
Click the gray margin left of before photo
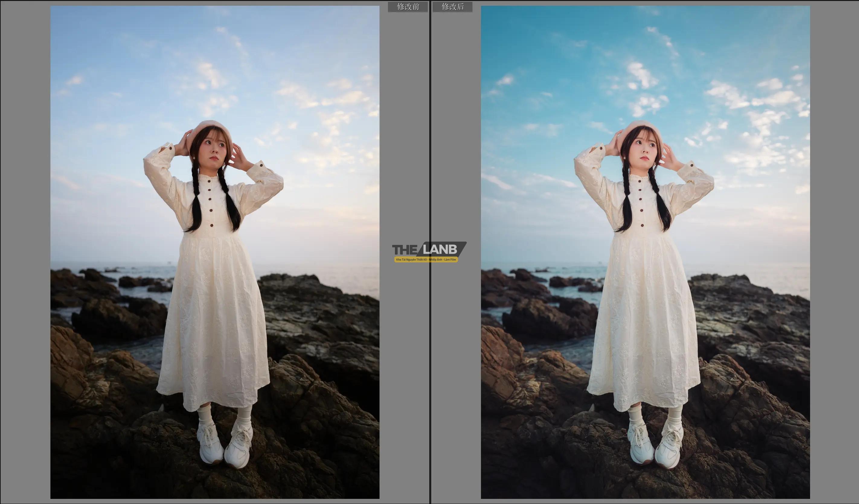(x=26, y=252)
